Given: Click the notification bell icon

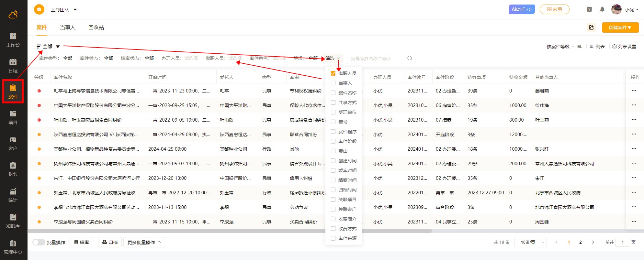Looking at the screenshot, I should click(x=602, y=9).
